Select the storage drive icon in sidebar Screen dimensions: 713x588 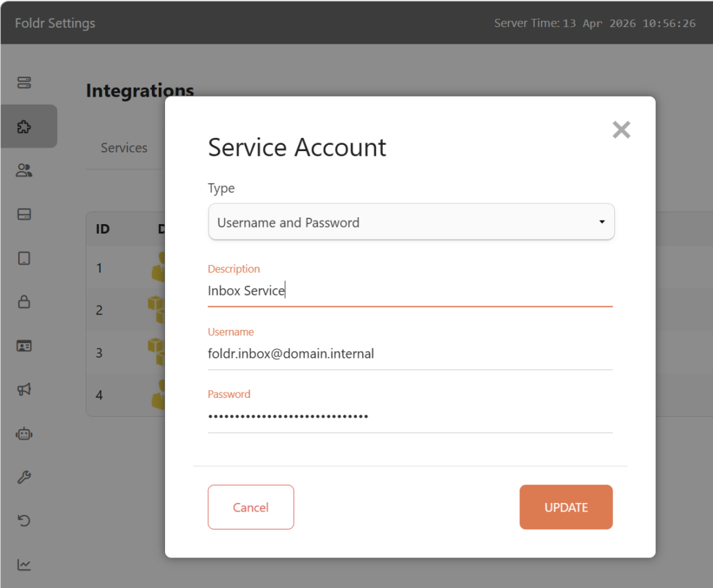pyautogui.click(x=24, y=214)
